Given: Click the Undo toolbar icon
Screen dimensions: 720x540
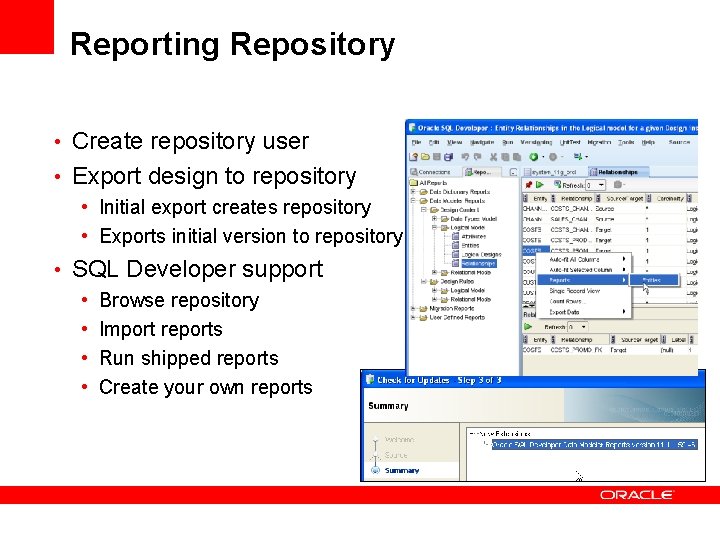Looking at the screenshot, I should [465, 157].
